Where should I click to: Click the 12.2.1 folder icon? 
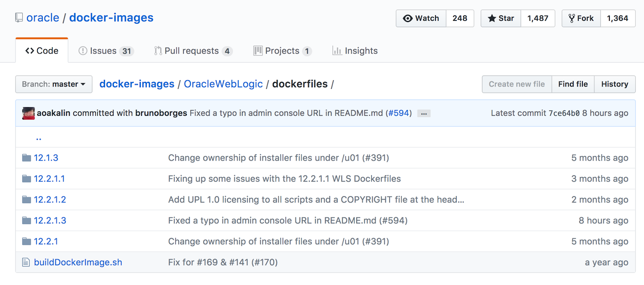pos(27,242)
